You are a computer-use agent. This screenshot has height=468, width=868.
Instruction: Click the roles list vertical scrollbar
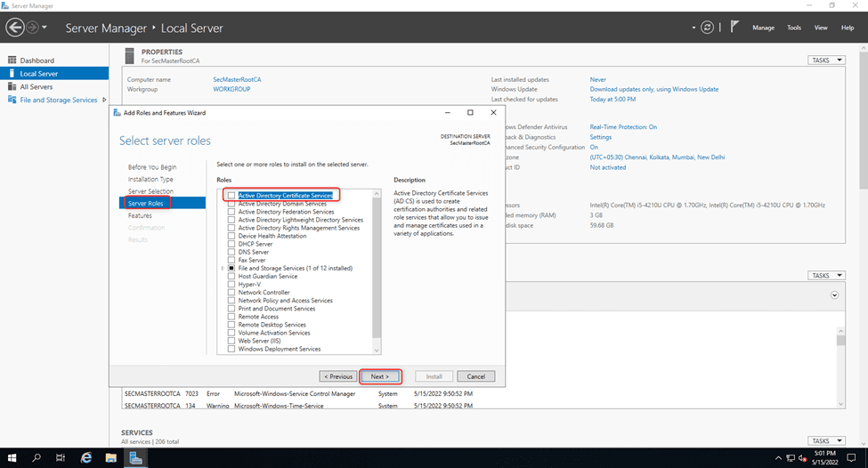(377, 269)
